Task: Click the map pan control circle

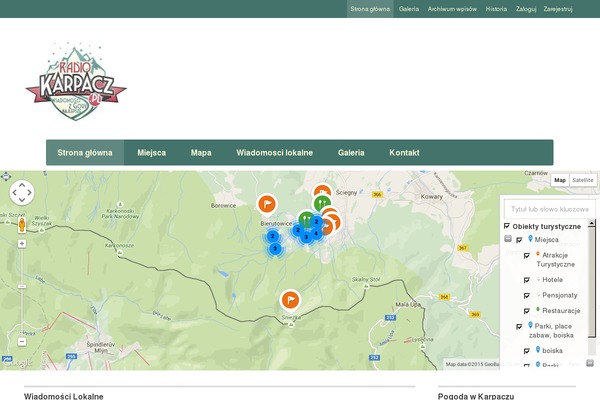Action: point(22,192)
